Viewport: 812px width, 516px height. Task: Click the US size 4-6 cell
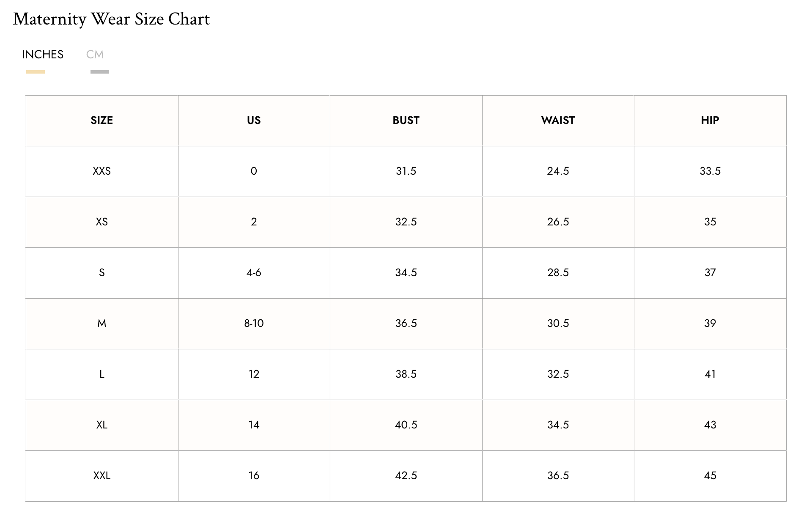click(x=254, y=273)
